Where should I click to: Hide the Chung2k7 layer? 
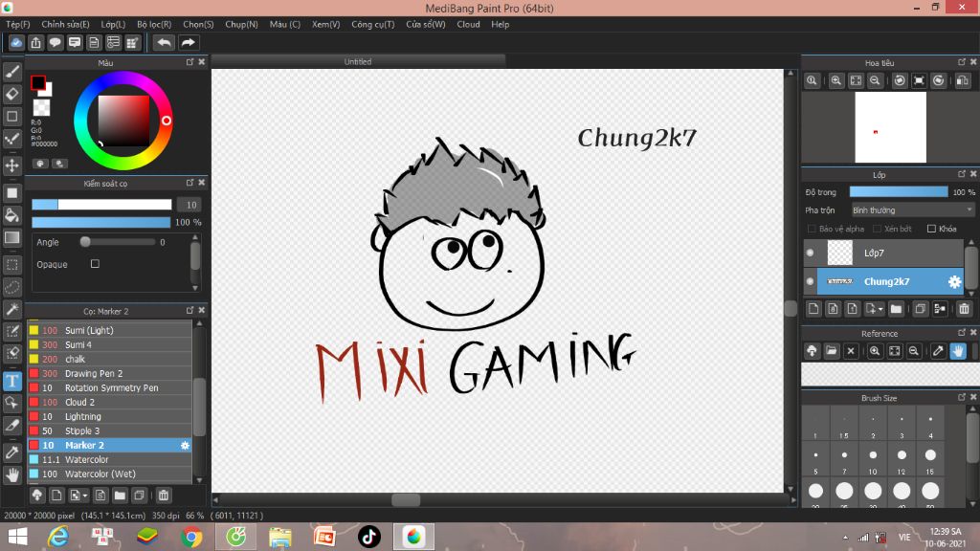click(810, 282)
